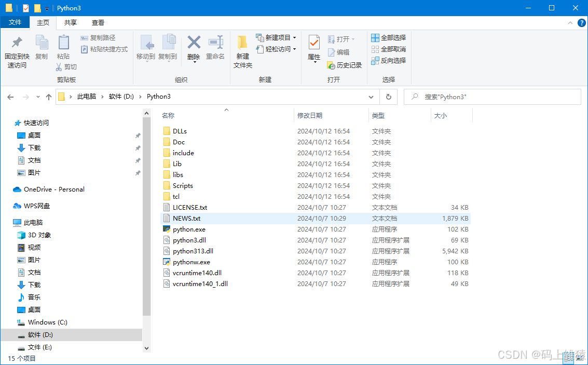Select 此电脑 in navigation pane

pyautogui.click(x=33, y=222)
